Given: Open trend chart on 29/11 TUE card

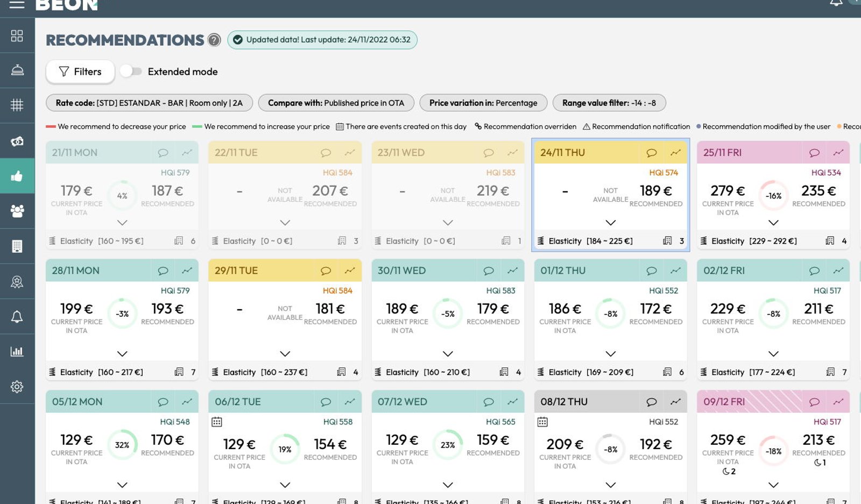Looking at the screenshot, I should (350, 271).
